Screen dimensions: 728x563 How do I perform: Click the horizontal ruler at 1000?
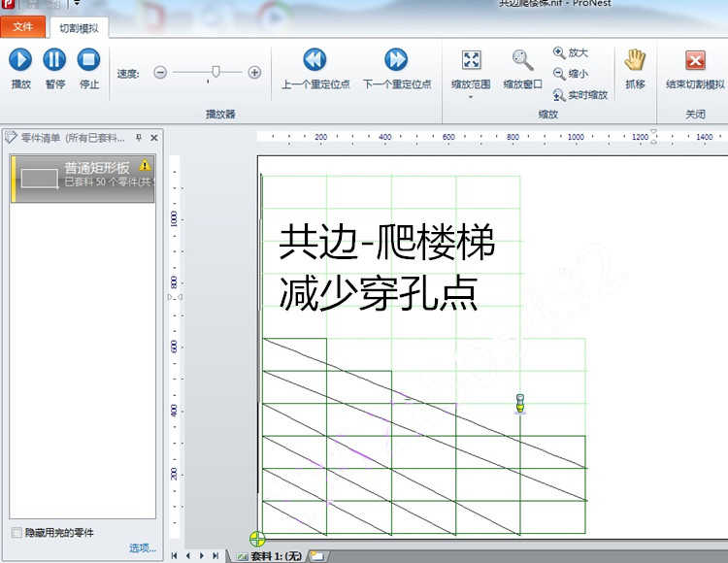point(576,137)
